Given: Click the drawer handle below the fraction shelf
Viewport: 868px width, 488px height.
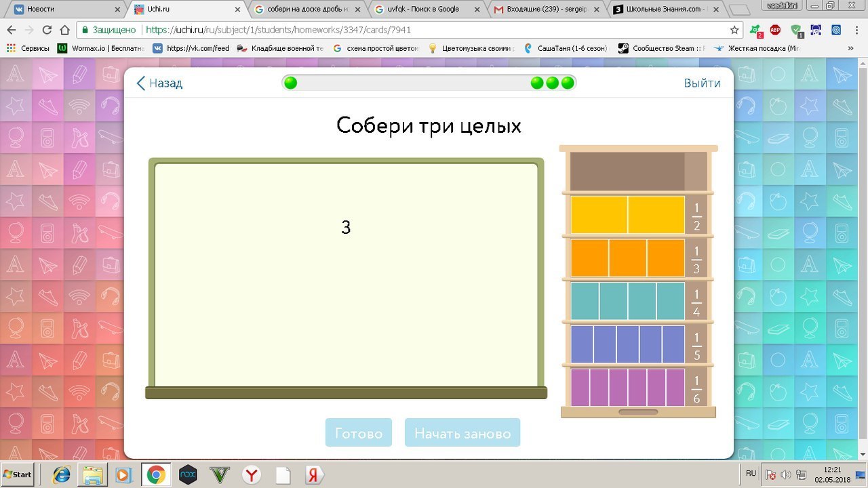Looking at the screenshot, I should point(637,411).
